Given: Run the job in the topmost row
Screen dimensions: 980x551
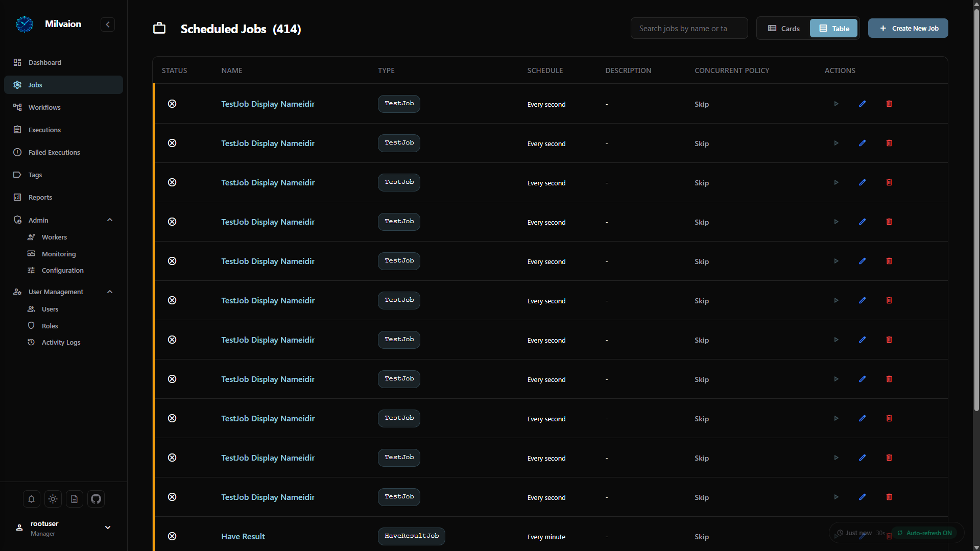Looking at the screenshot, I should (836, 104).
